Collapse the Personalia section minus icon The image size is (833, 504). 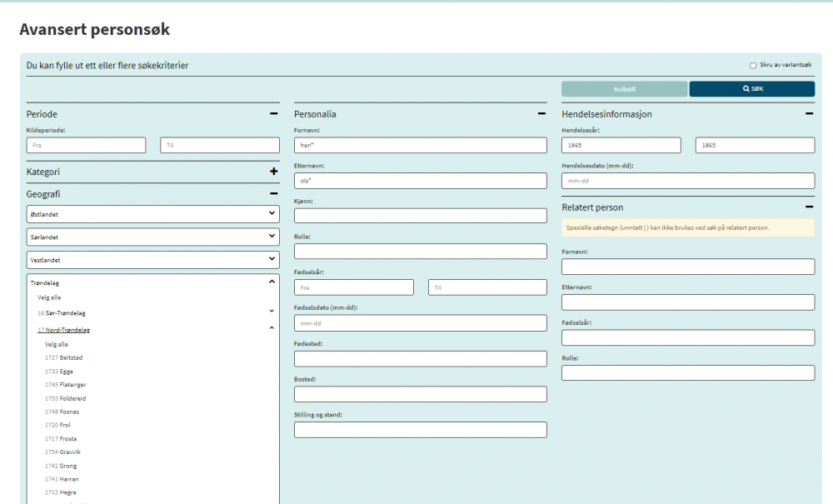[x=541, y=113]
